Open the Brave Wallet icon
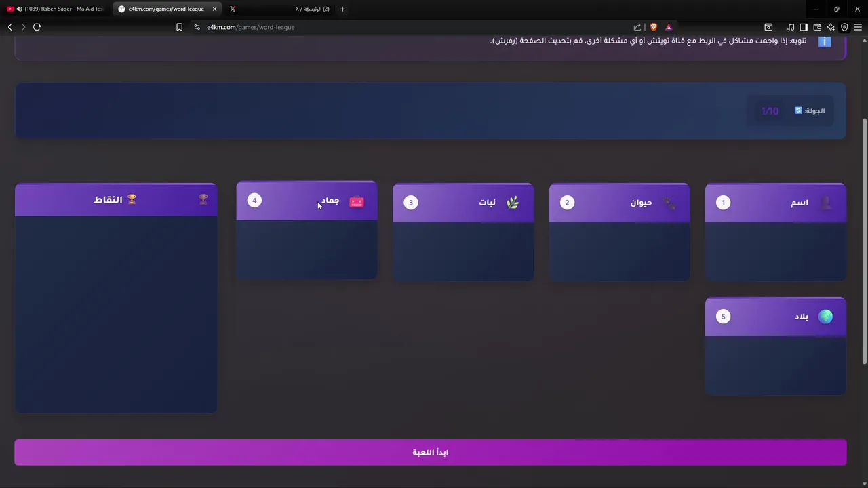 coord(817,27)
